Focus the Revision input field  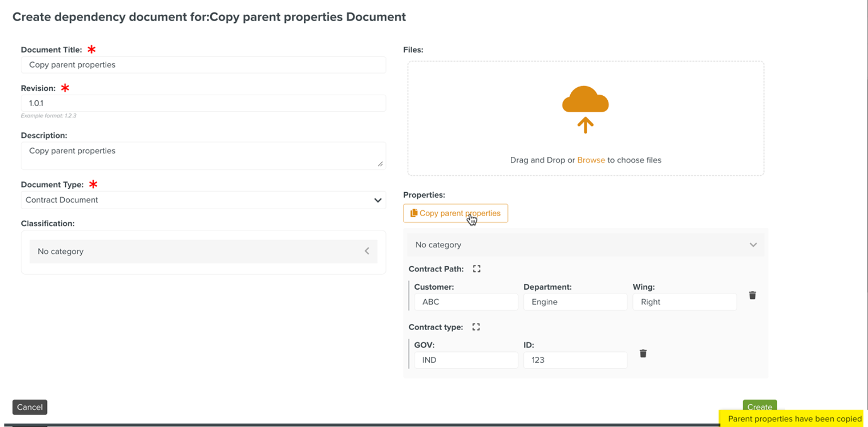click(x=203, y=103)
